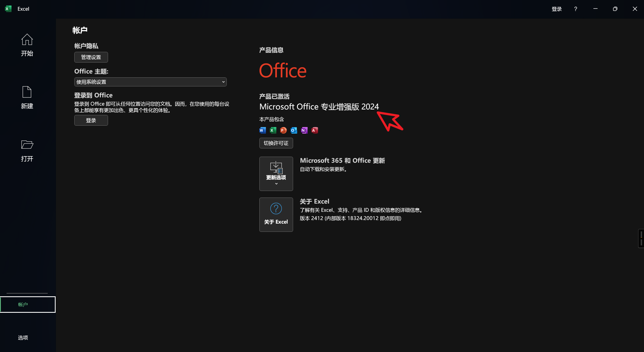This screenshot has height=352, width=644.
Task: Click the Microsoft 365 和 Office 更新 heading
Action: [342, 160]
